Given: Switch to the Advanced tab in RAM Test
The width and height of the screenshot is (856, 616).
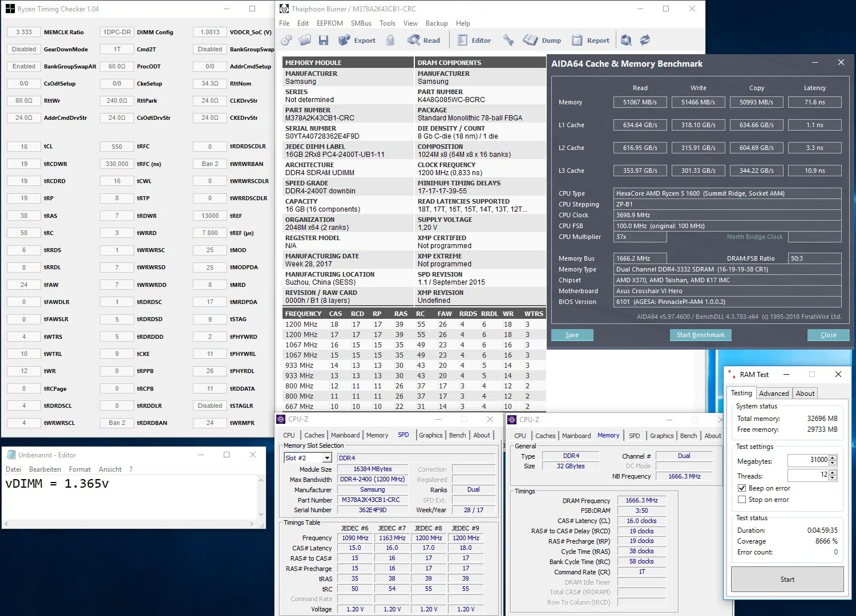Looking at the screenshot, I should pos(774,393).
